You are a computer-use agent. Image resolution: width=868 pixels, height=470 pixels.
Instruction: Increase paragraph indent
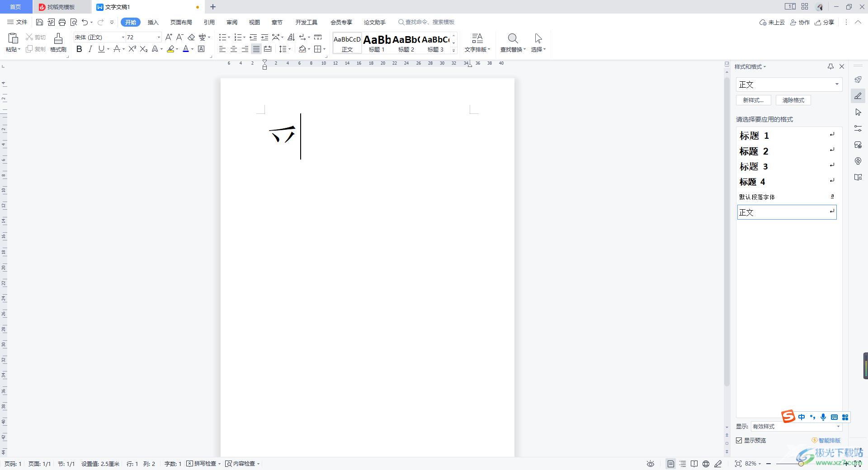265,37
